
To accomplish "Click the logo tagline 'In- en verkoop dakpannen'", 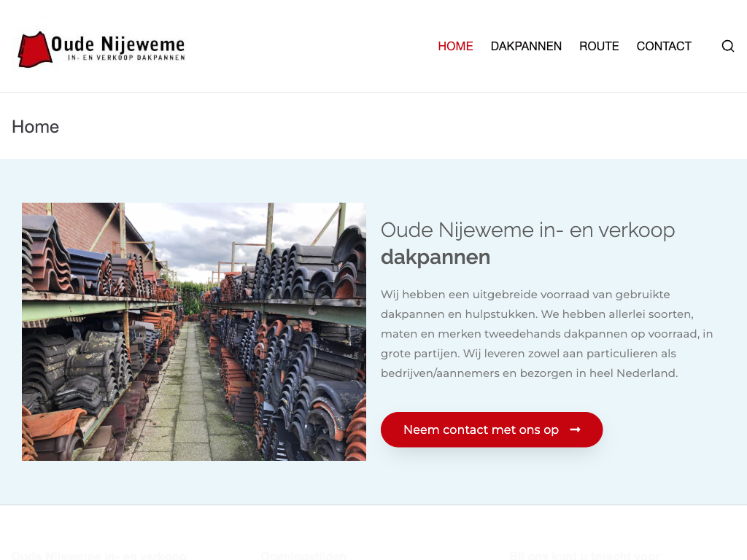I will [x=125, y=58].
